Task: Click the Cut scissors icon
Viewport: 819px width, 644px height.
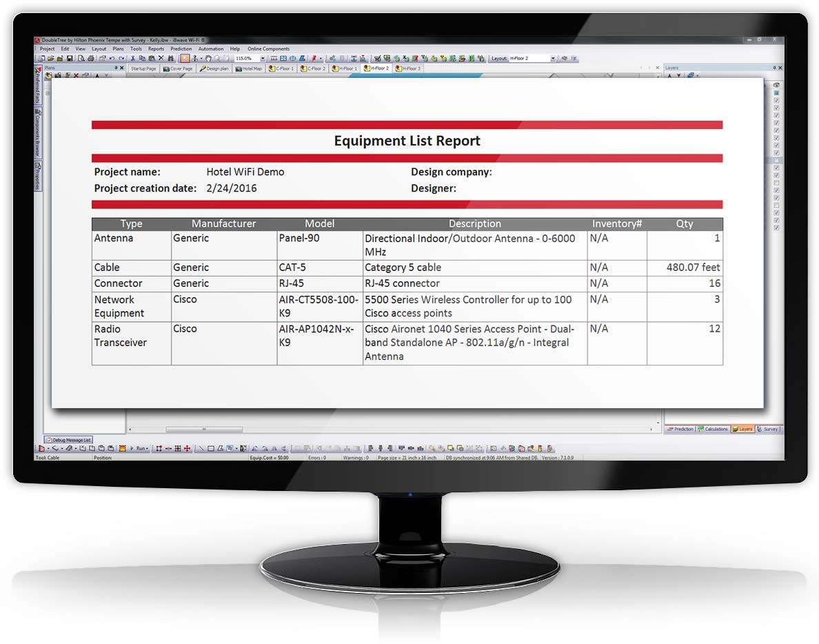Action: click(132, 59)
